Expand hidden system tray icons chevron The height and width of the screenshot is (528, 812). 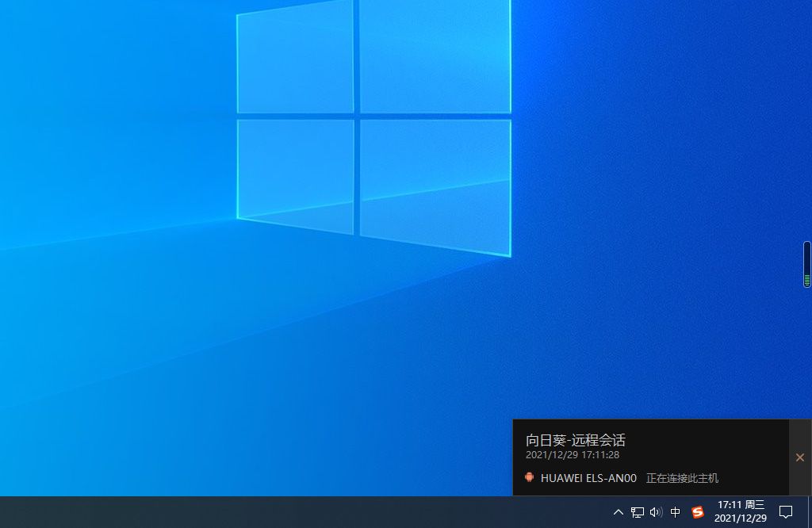pos(618,512)
